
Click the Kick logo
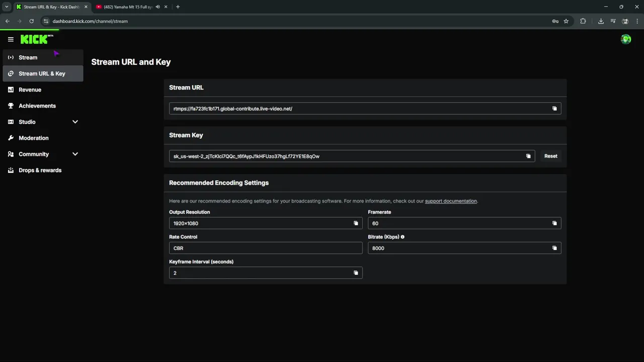pos(35,39)
